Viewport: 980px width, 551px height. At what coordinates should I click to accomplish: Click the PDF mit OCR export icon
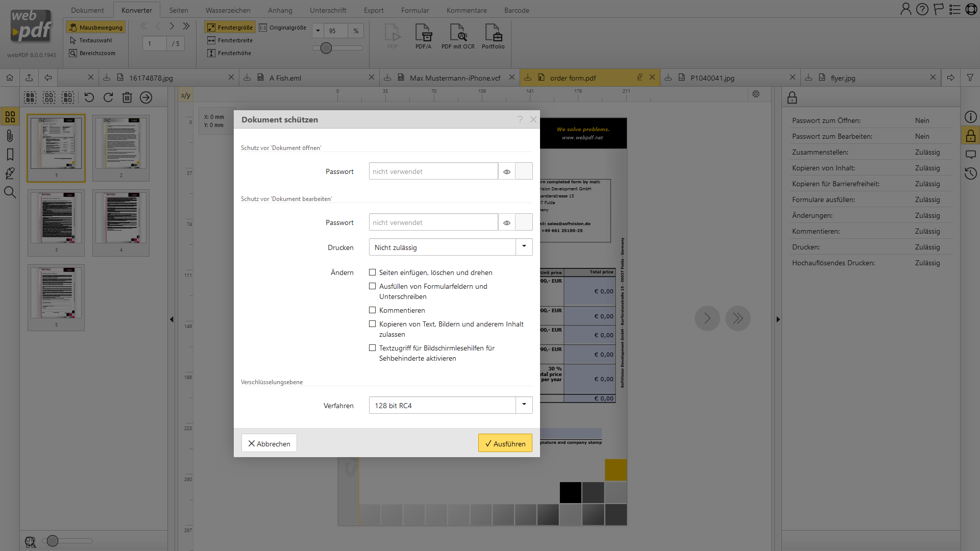click(458, 33)
